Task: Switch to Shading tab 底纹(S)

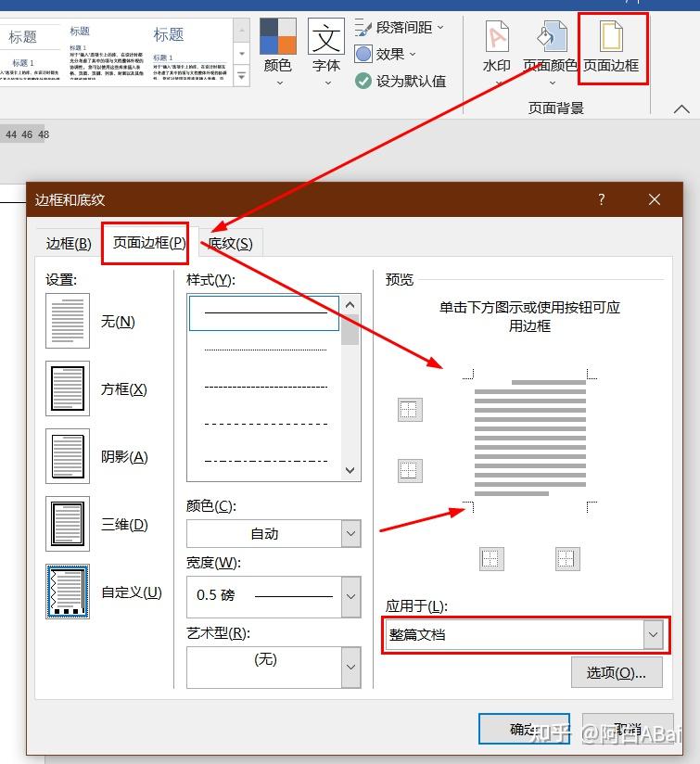Action: point(231,243)
